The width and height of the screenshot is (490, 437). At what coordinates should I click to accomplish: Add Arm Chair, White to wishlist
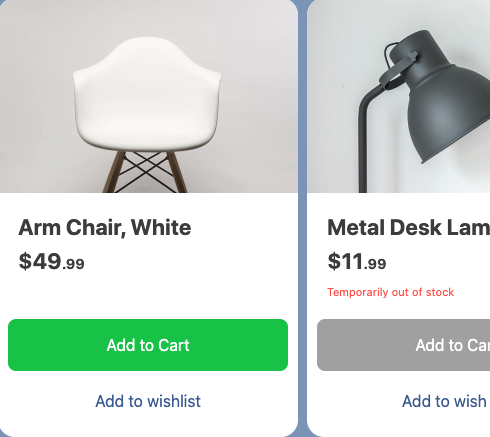pos(148,401)
